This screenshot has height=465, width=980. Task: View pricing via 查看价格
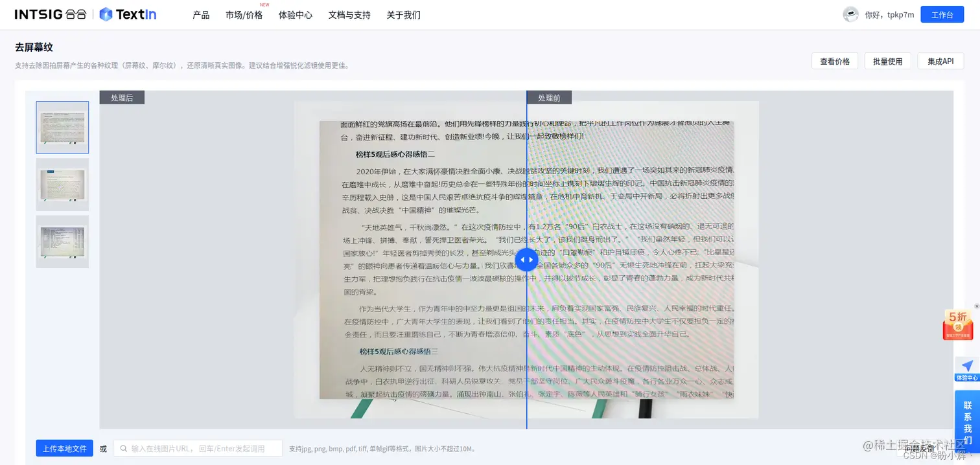(x=834, y=60)
